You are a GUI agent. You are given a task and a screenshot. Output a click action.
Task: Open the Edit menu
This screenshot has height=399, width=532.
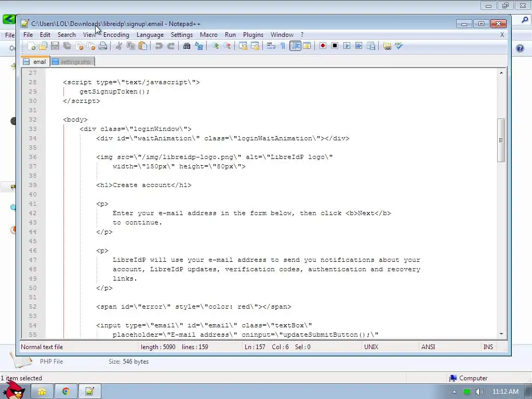pos(45,35)
